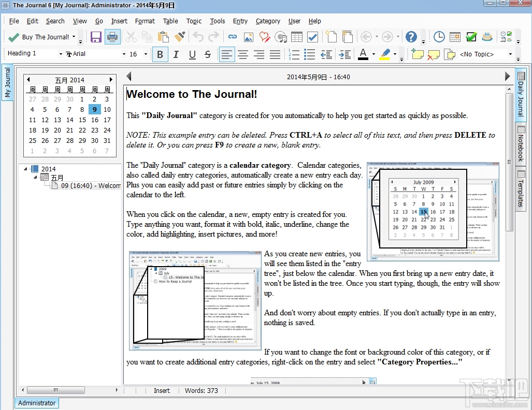The image size is (532, 410).
Task: Open Help with the blue question mark
Action: tap(411, 37)
